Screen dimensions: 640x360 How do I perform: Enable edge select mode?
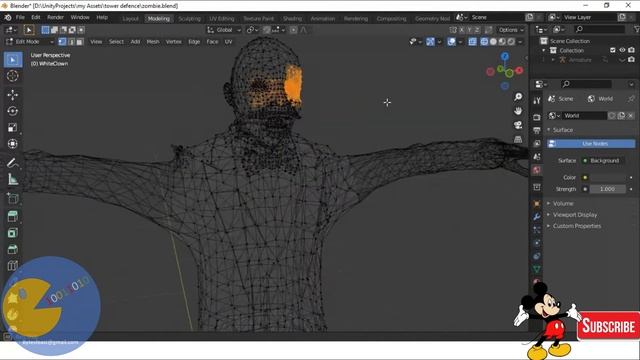71,42
